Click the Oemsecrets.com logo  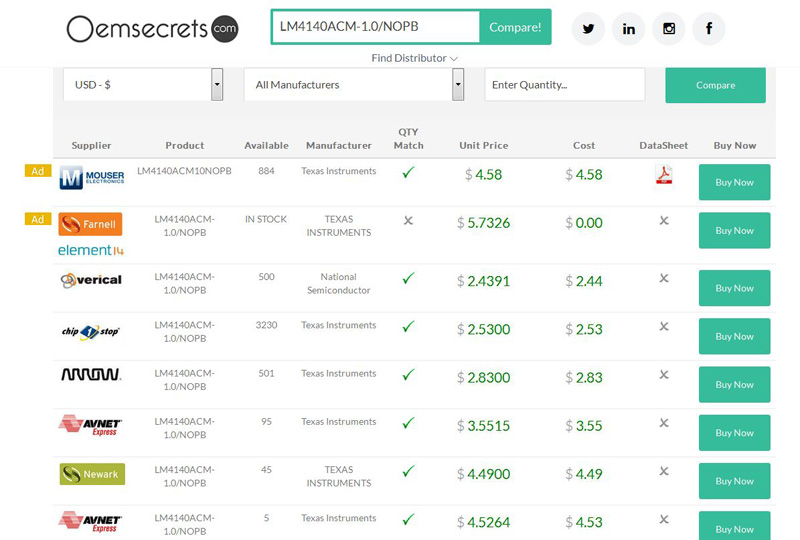pos(152,29)
